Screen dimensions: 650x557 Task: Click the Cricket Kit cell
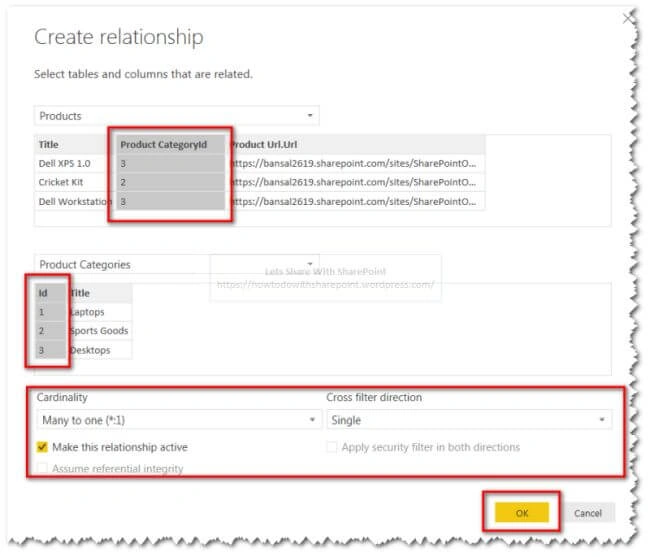(73, 182)
